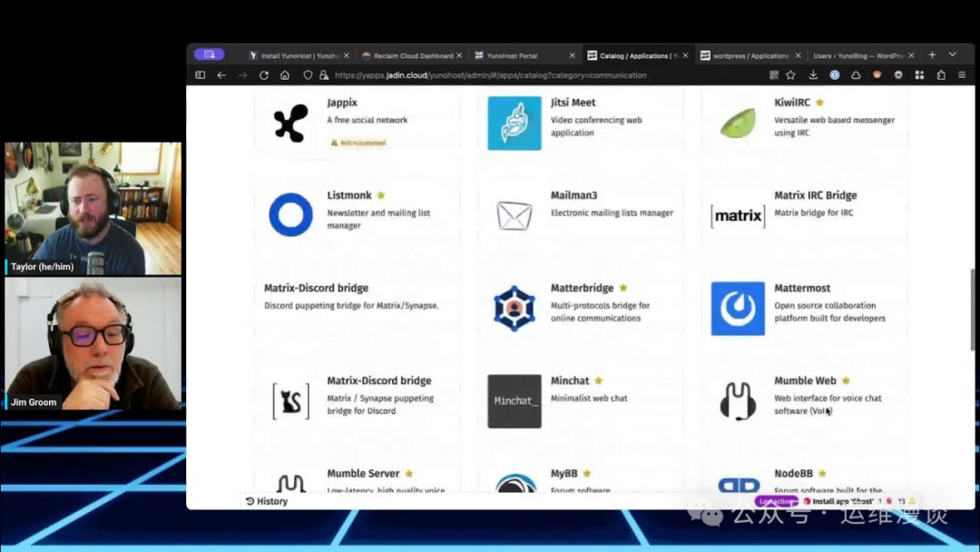The image size is (980, 552).
Task: Open the Mailman3 title link
Action: [573, 195]
